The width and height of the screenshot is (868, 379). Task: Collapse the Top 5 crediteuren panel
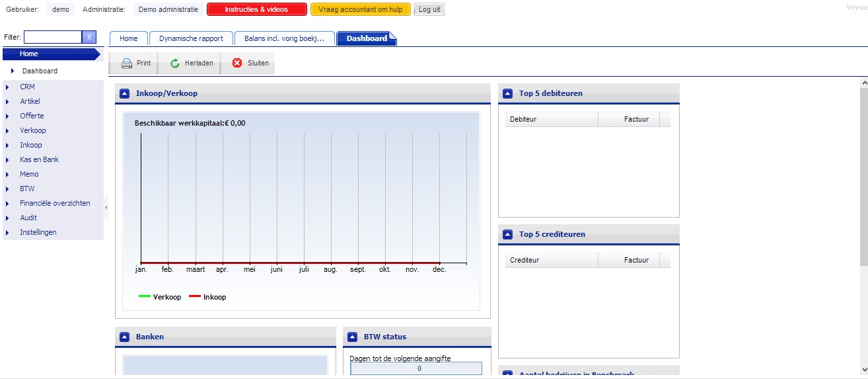pyautogui.click(x=508, y=234)
